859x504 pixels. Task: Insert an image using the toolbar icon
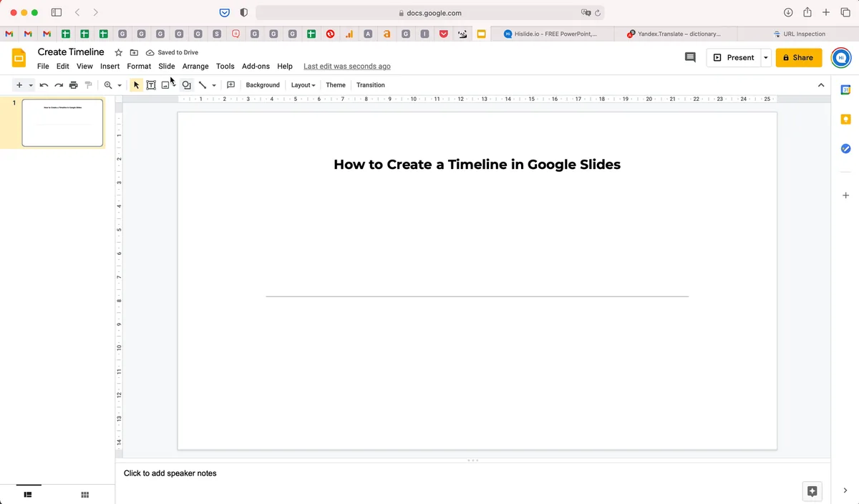(165, 85)
